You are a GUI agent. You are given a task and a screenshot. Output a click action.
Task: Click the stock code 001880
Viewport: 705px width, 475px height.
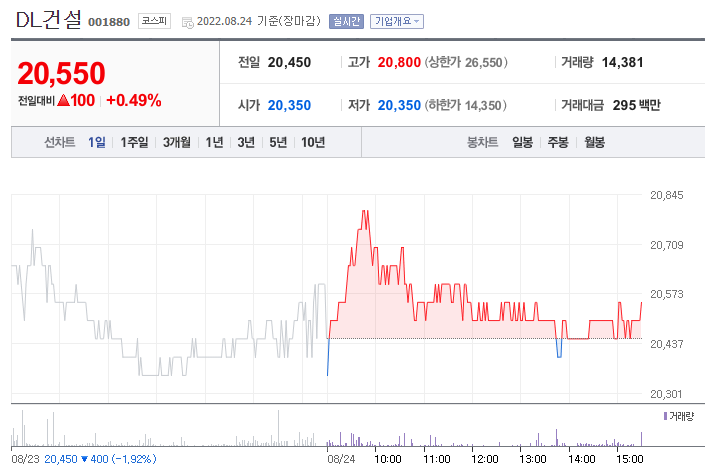109,22
